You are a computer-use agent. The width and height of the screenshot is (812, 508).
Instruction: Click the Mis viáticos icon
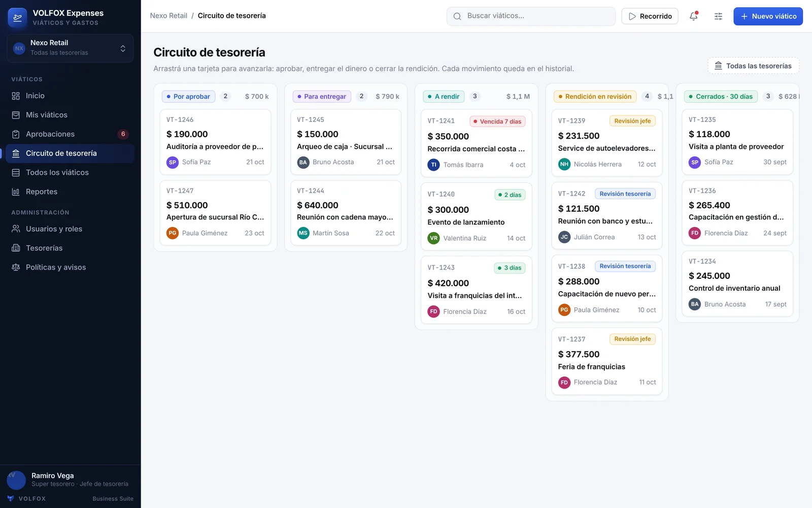click(16, 115)
